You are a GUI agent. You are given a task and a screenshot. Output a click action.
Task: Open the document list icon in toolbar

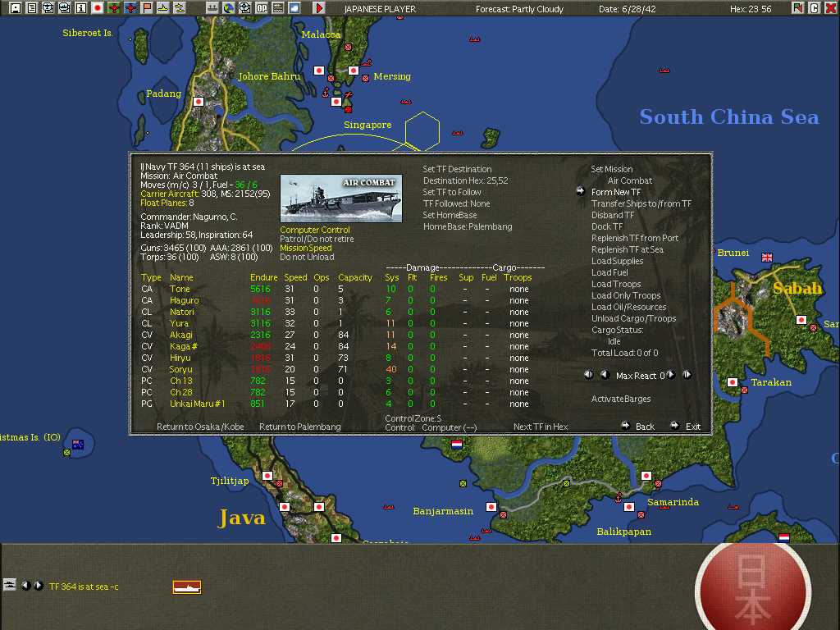pos(32,7)
